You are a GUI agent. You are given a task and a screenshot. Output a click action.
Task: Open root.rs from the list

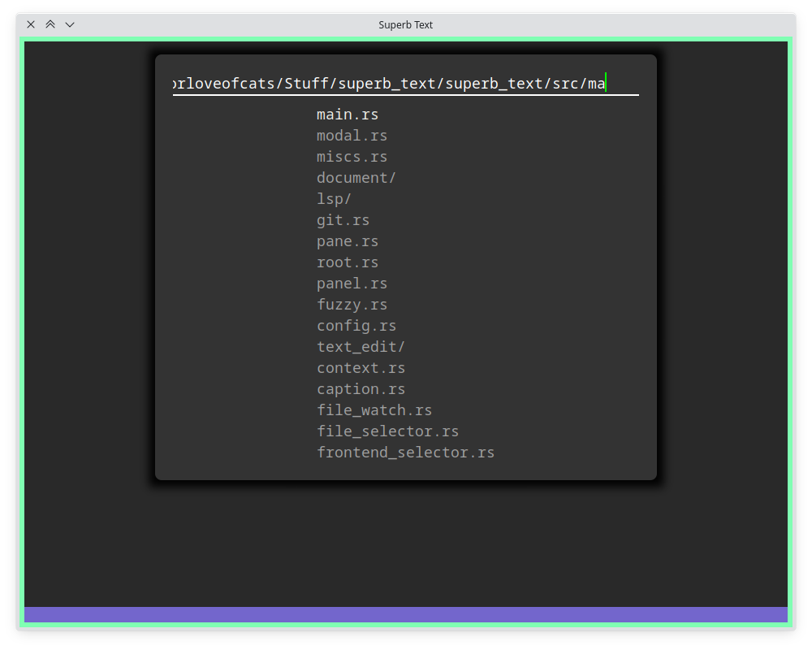click(x=348, y=262)
